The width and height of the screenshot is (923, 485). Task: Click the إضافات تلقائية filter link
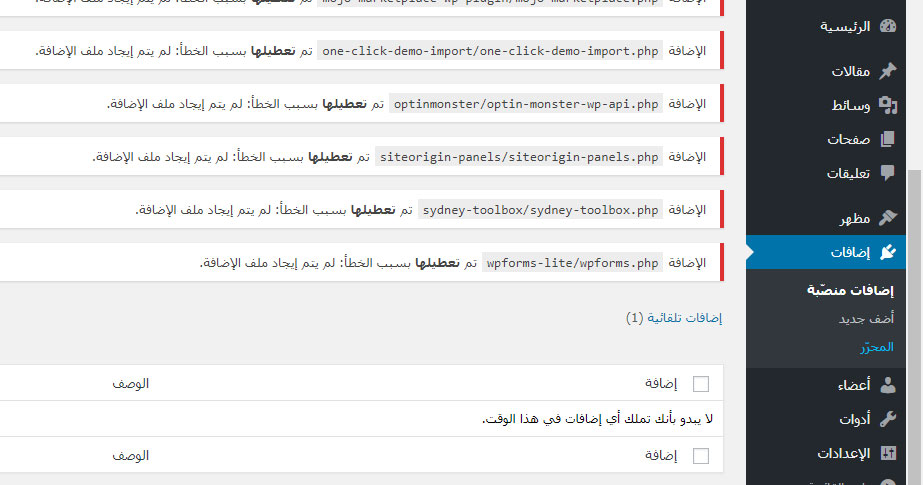coord(684,318)
